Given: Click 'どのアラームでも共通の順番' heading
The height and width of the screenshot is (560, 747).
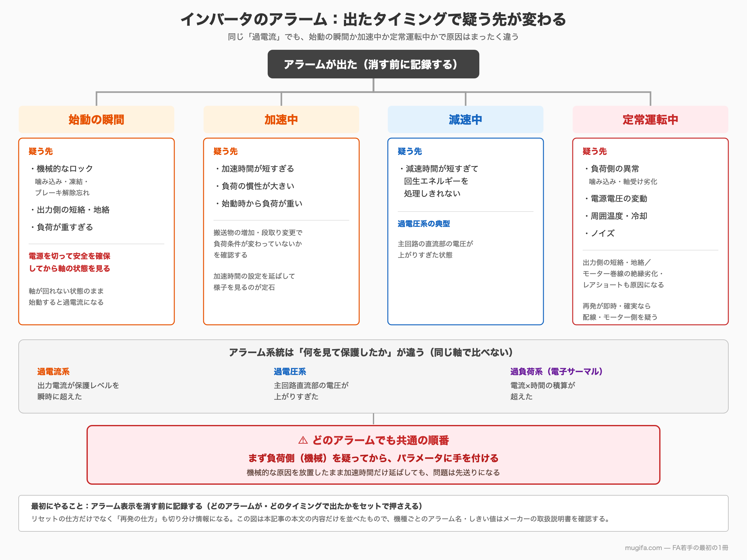Looking at the screenshot, I should coord(380,440).
